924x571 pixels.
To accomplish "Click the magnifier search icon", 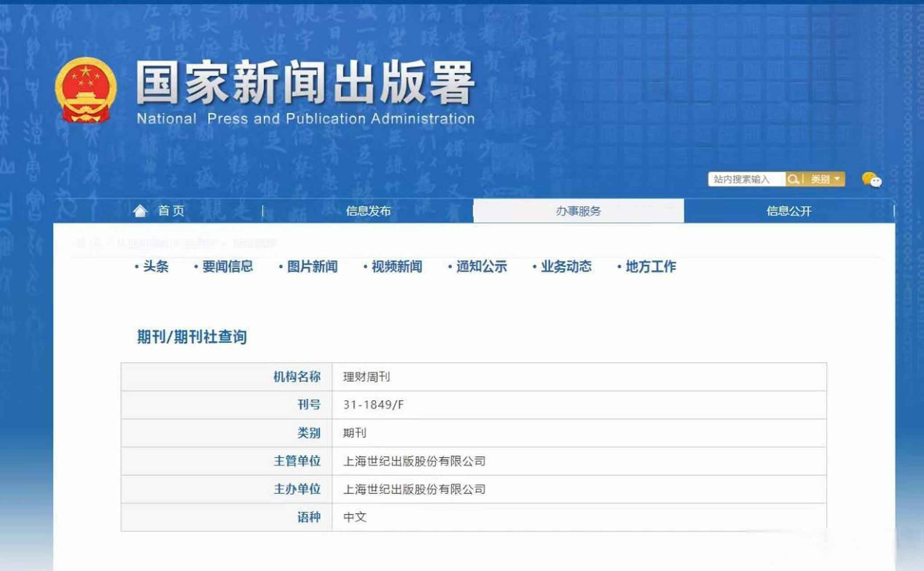I will (793, 179).
